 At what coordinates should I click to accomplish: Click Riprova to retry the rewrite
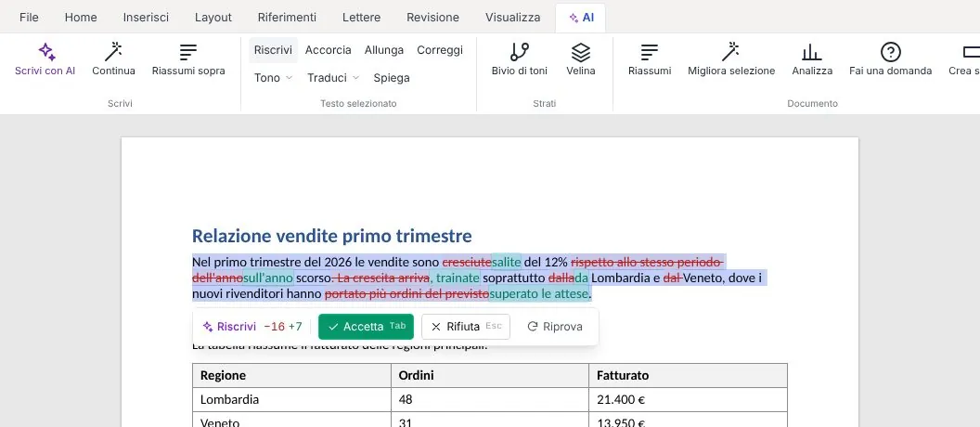tap(554, 327)
